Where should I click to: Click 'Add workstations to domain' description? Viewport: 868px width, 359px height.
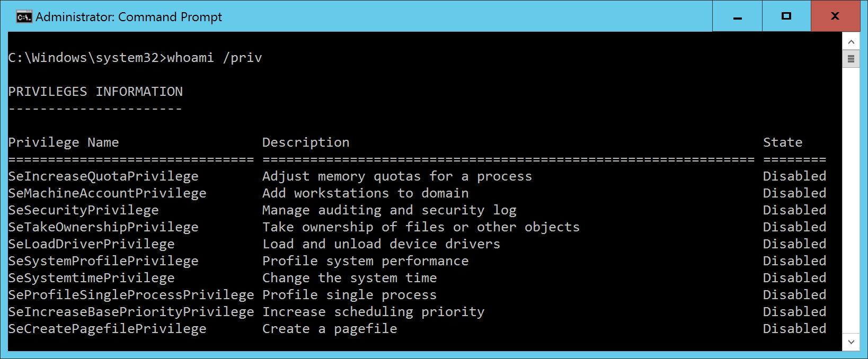pos(366,193)
